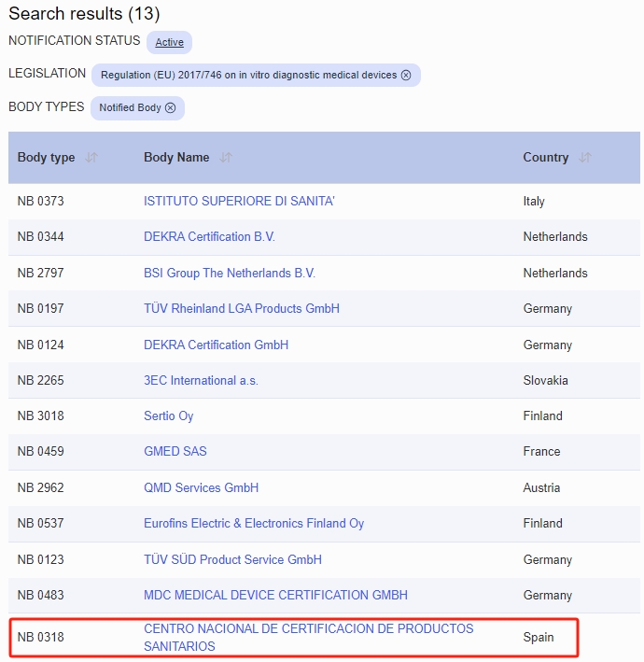Select the NB 0373 cell
Image resolution: width=644 pixels, height=662 pixels.
[x=40, y=201]
